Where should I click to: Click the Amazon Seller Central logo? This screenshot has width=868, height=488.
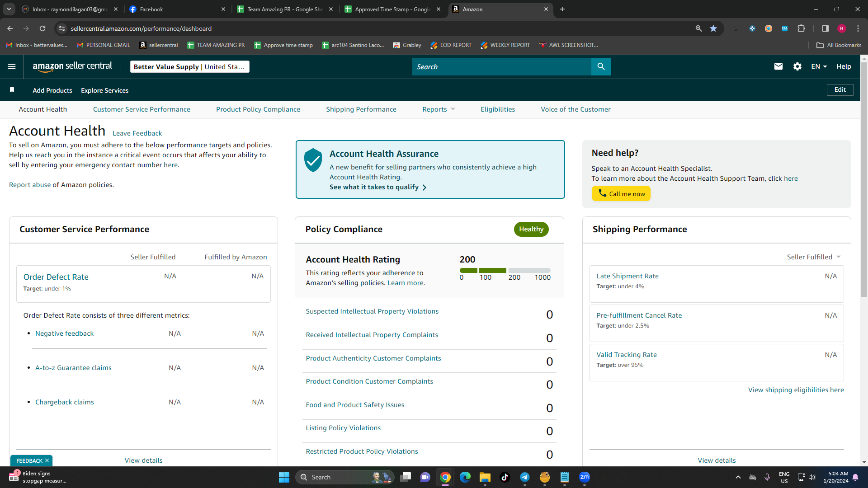click(x=72, y=66)
